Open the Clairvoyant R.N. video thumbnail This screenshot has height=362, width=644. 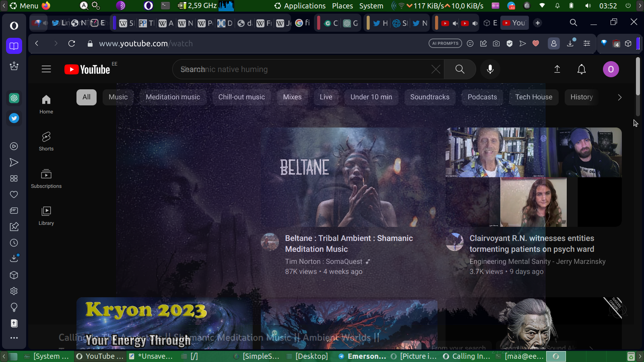tap(534, 177)
